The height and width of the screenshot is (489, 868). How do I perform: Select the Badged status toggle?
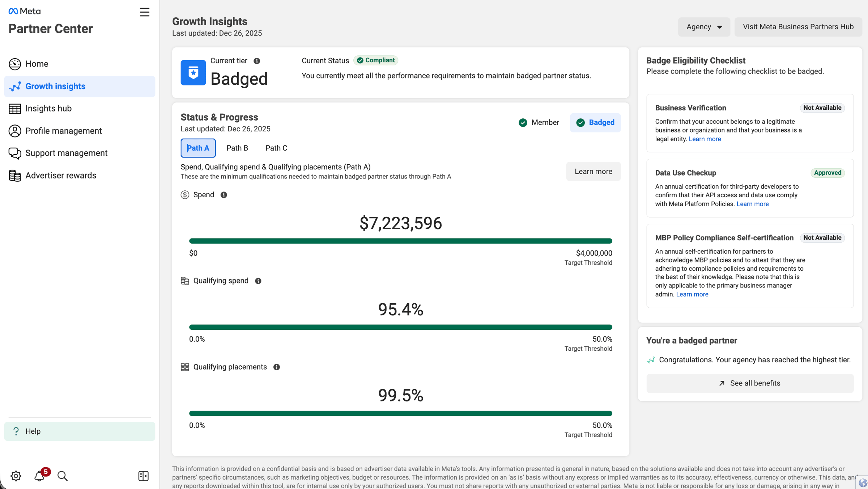pos(595,122)
